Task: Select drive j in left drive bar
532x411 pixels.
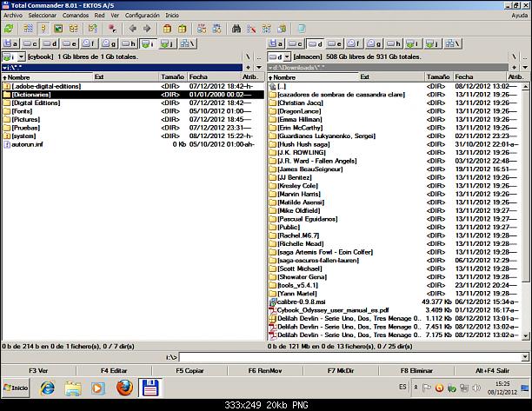Action: coord(168,43)
